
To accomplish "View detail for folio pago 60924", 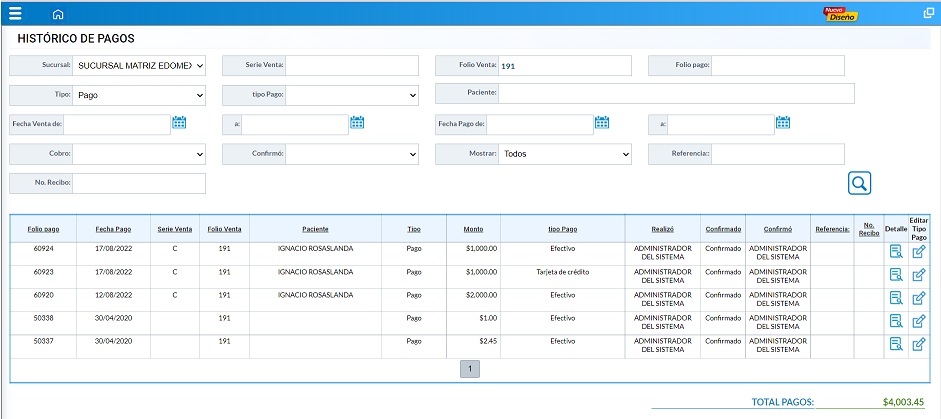I will [x=896, y=252].
